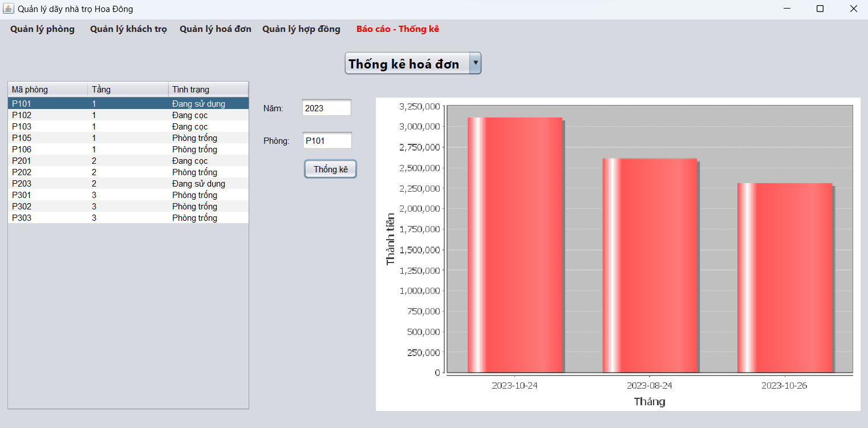Click the Tháng axis title
Viewport: 868px width, 428px height.
coord(650,402)
